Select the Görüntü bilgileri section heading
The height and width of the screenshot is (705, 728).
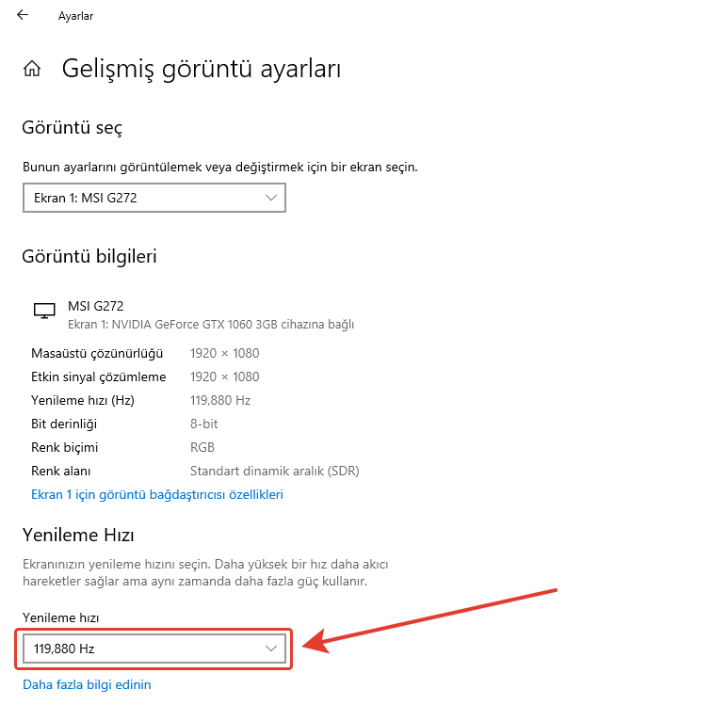[89, 256]
